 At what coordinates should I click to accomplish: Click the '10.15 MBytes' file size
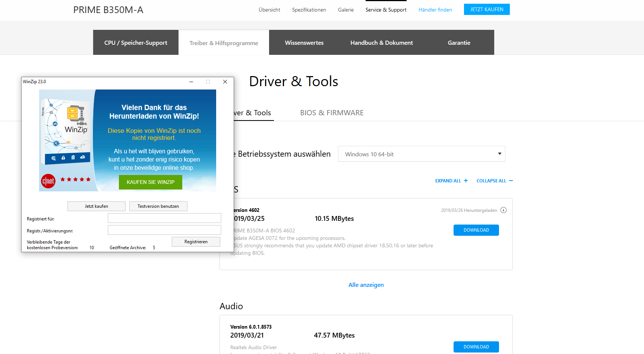pos(334,219)
